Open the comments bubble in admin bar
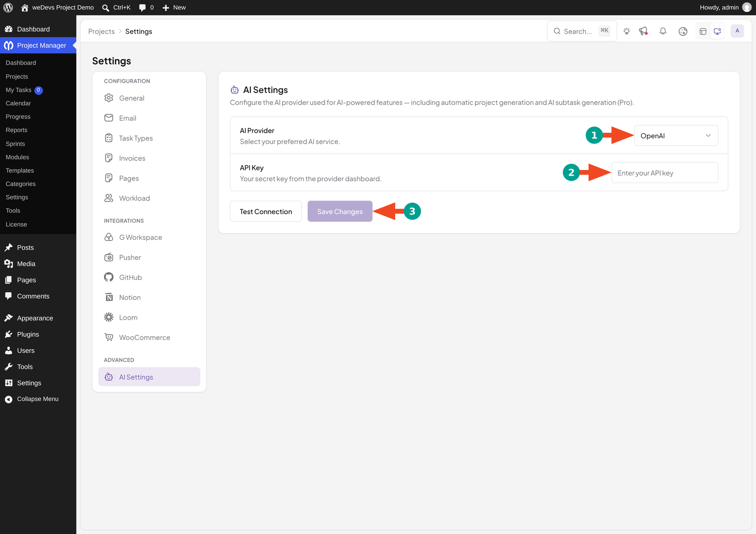This screenshot has width=756, height=534. pos(146,8)
